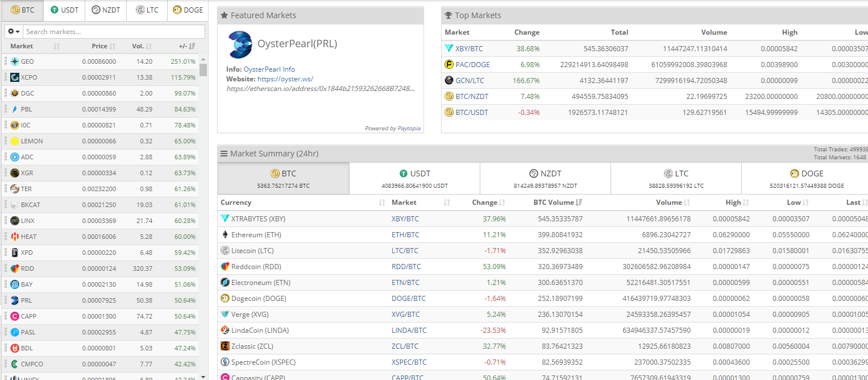Open the XBY/BTC link in Market Summary
Image resolution: width=868 pixels, height=380 pixels.
[405, 219]
